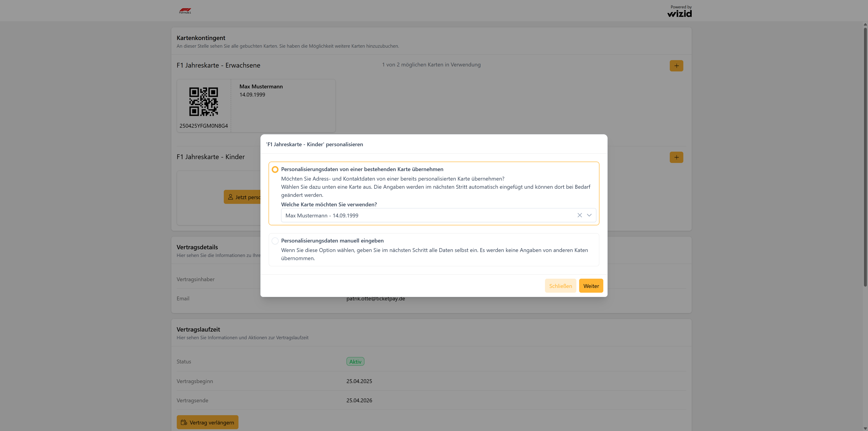Select existing card data radio option
Screen dimensions: 868x431
click(275, 170)
